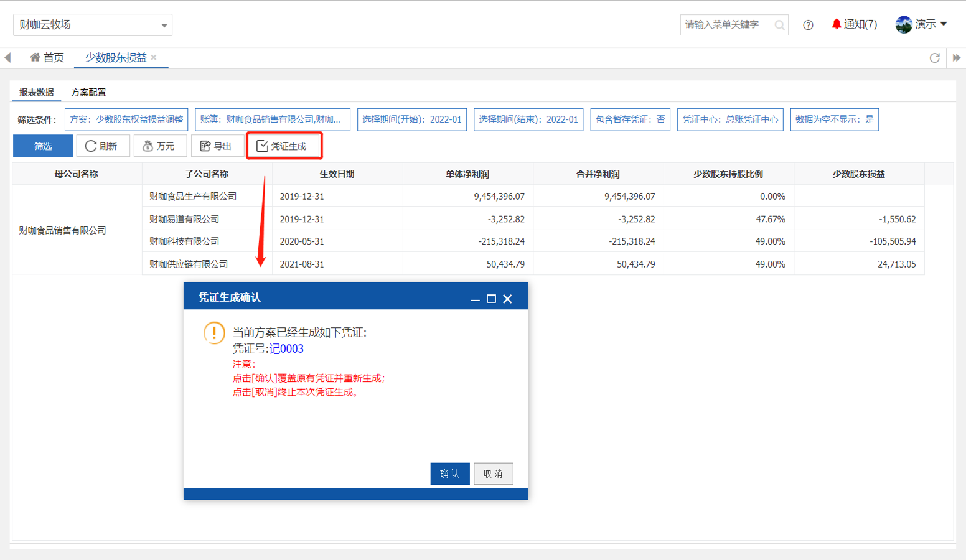The height and width of the screenshot is (560, 966).
Task: Click the 刷新 refresh button
Action: [x=101, y=146]
